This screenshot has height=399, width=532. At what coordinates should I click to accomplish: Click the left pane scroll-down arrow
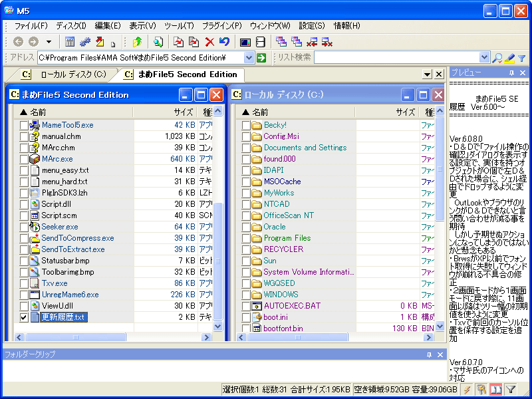(x=217, y=326)
